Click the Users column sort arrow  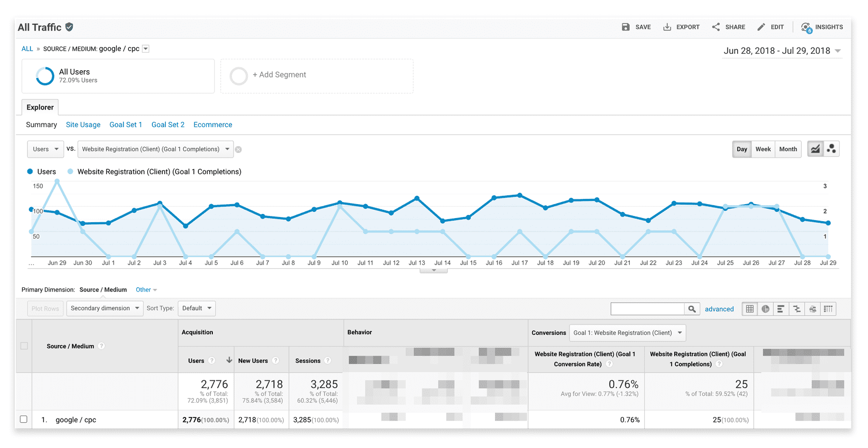229,360
